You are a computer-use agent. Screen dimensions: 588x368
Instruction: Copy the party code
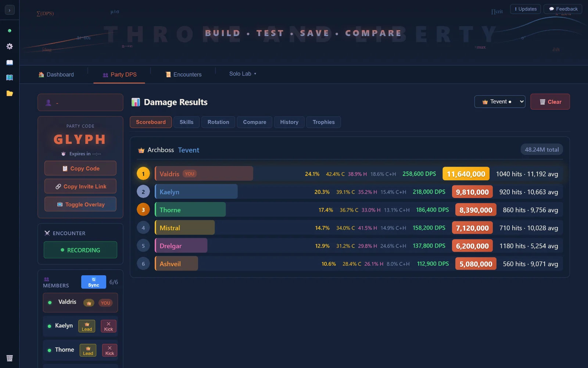pos(80,168)
